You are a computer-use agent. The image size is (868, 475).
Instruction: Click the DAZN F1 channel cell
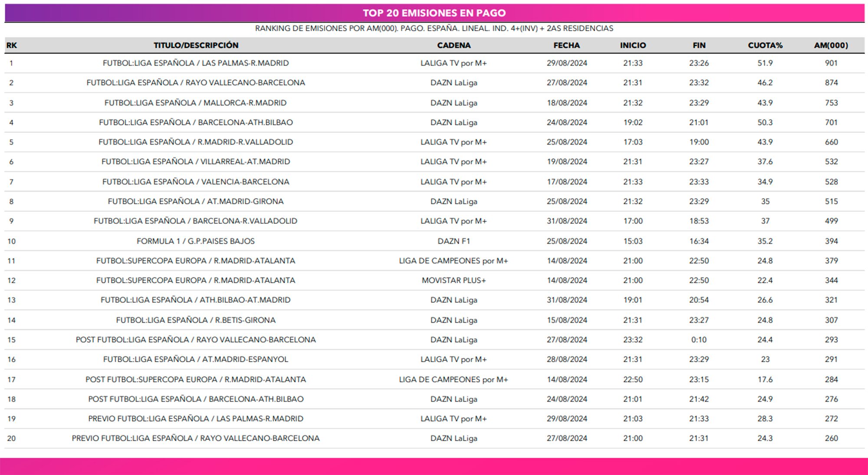(x=454, y=241)
